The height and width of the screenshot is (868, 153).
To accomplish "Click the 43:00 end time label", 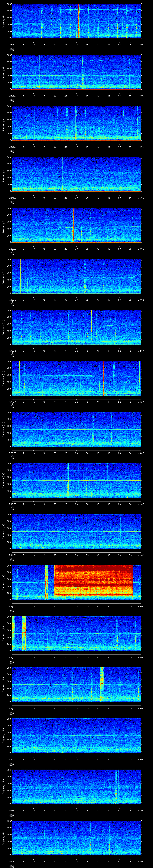I will [141, 606].
